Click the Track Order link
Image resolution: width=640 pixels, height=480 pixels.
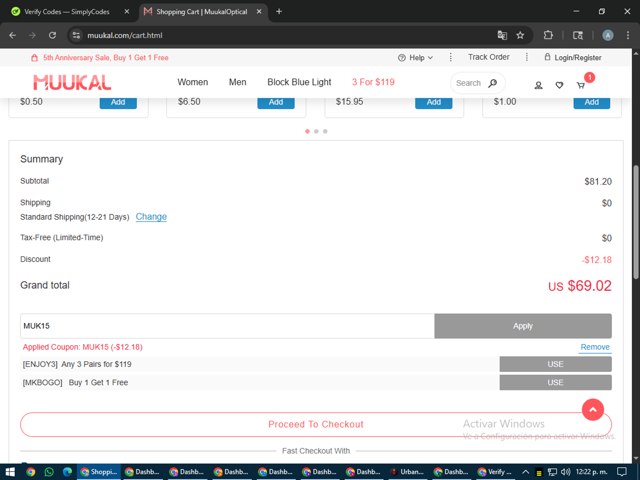pos(489,57)
